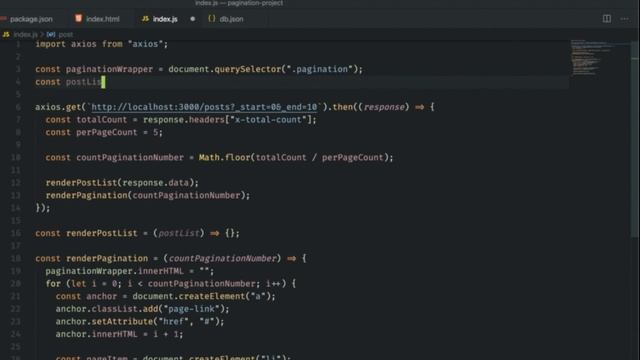Click the code minimap preview
Screen dimensions: 640x360
coord(592,57)
